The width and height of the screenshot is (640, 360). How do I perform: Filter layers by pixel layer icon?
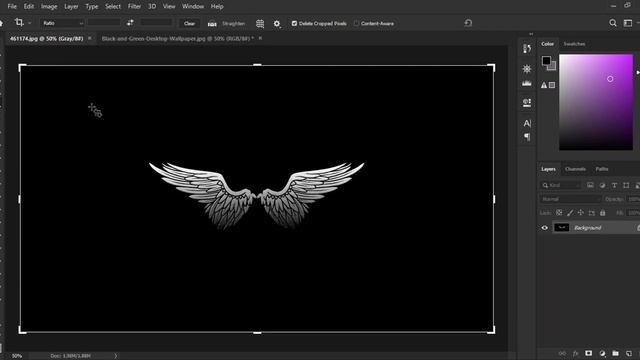click(590, 185)
